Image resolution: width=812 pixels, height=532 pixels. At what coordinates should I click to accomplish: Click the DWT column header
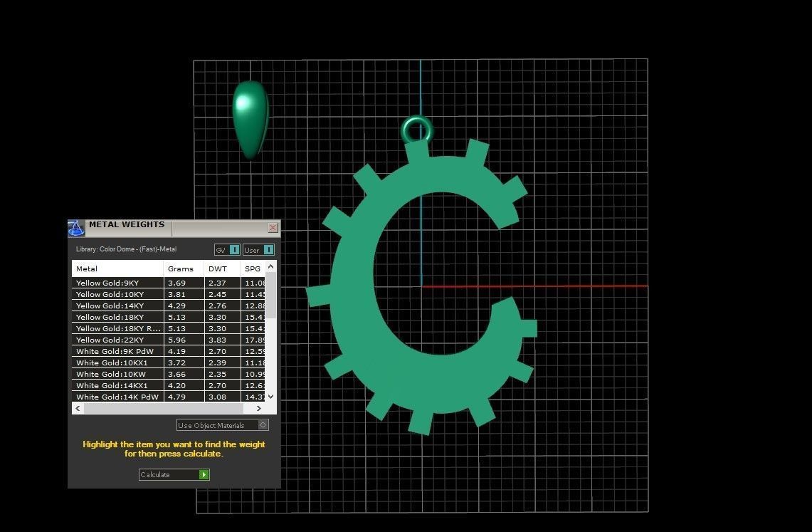[222, 268]
